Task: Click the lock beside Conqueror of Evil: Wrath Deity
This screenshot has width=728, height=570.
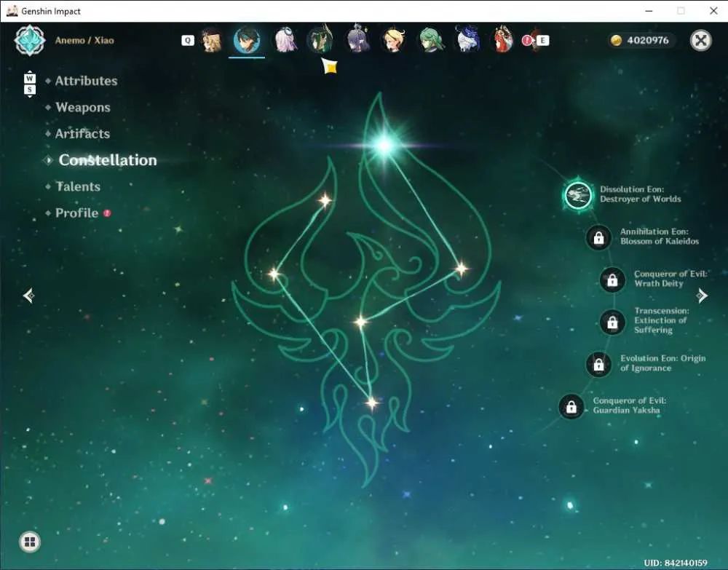Action: point(612,280)
